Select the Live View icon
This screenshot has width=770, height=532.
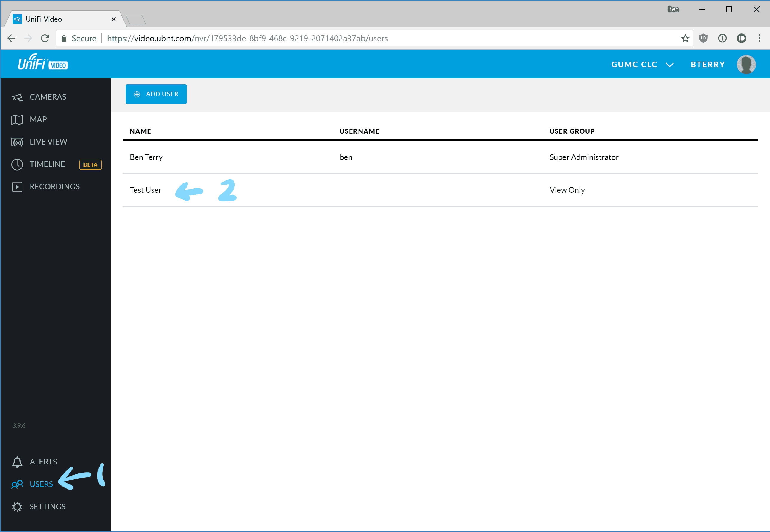(x=17, y=142)
